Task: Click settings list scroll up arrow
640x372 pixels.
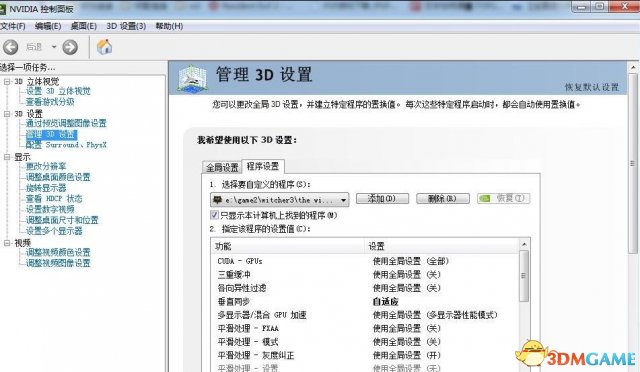Action: click(x=524, y=244)
